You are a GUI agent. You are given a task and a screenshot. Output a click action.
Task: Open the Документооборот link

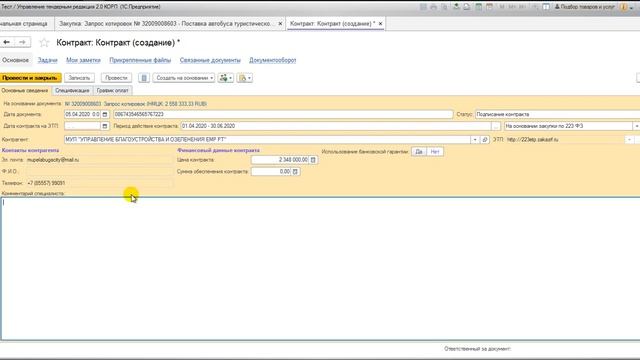pos(273,60)
